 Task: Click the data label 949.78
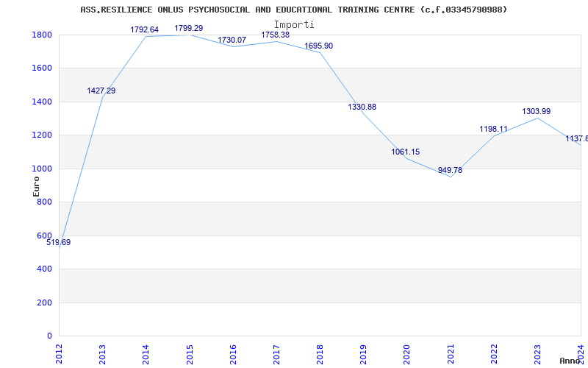450,171
